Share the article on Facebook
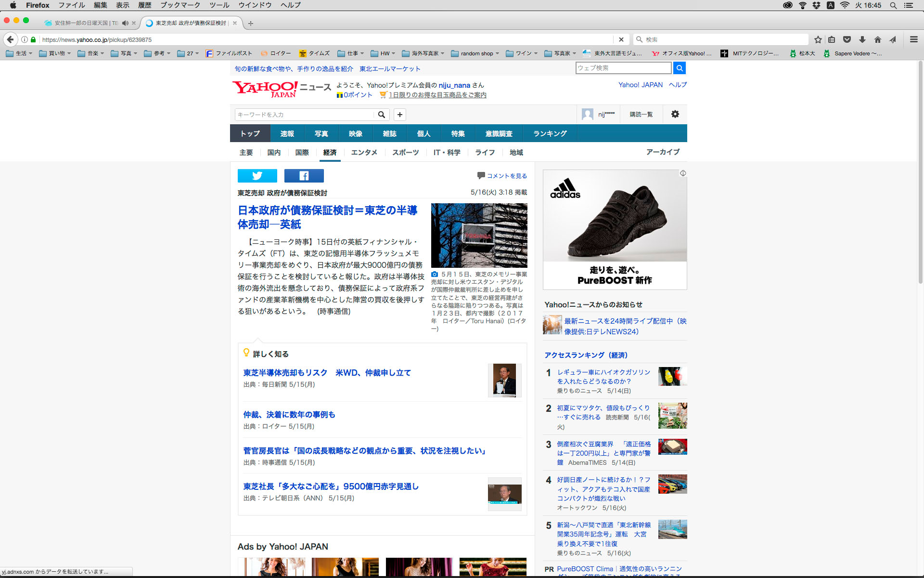Image resolution: width=924 pixels, height=578 pixels. point(304,176)
